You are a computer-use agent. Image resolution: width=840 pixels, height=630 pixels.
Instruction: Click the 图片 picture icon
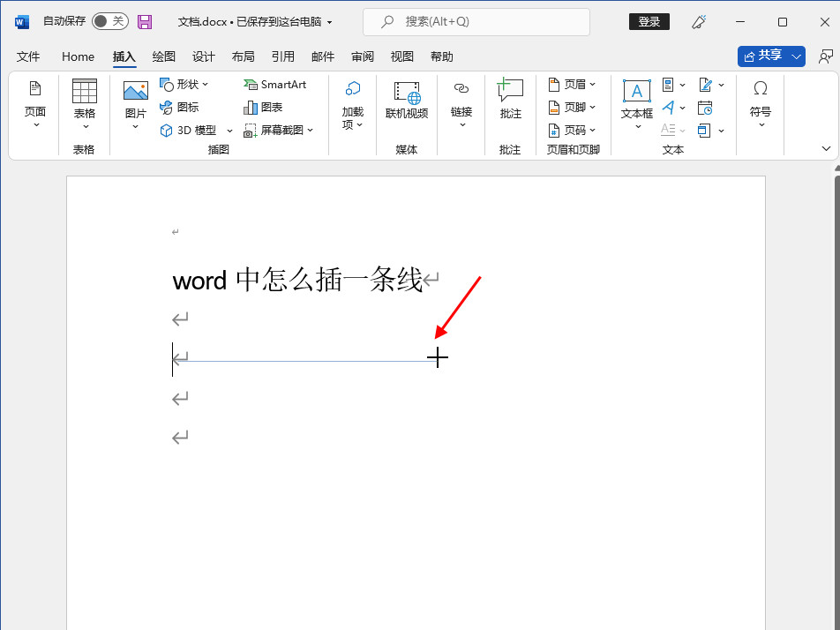[x=136, y=91]
